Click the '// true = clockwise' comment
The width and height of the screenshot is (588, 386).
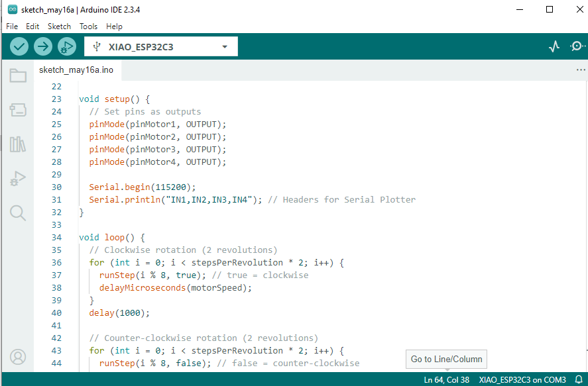pyautogui.click(x=261, y=275)
